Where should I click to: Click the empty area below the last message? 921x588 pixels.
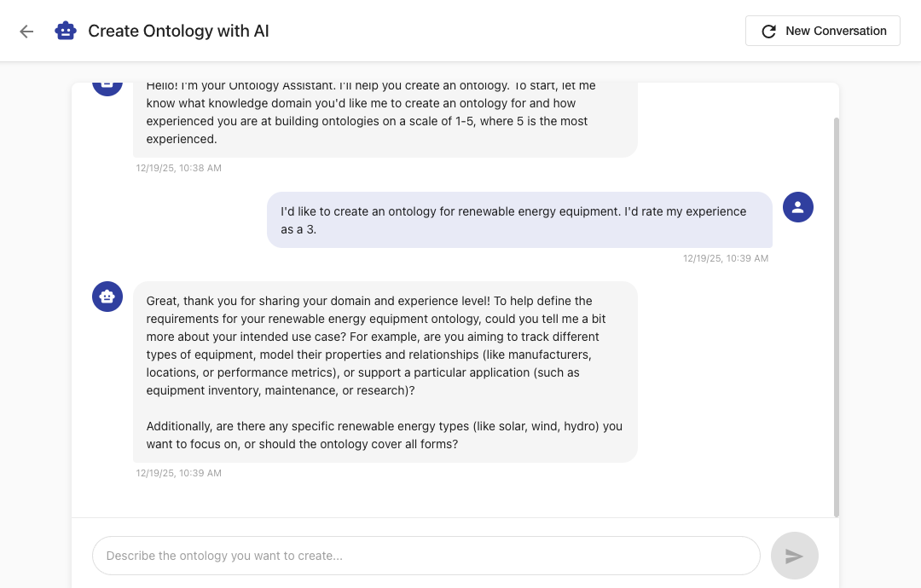coord(452,496)
